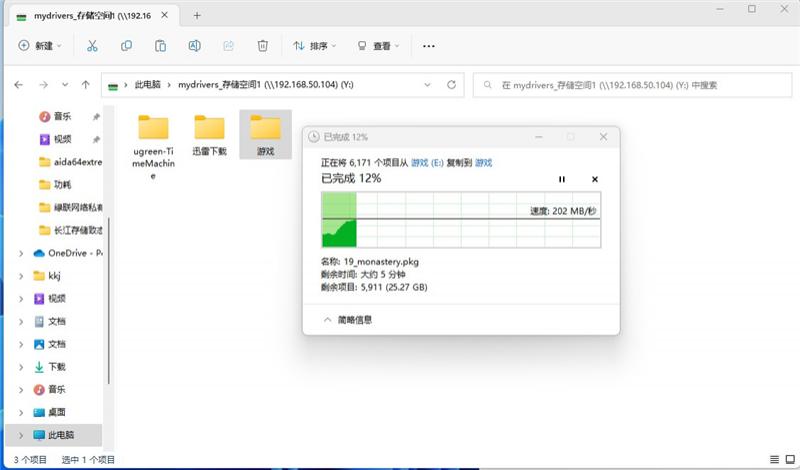Click the 3 个项目 status text
This screenshot has width=800, height=470.
30,460
